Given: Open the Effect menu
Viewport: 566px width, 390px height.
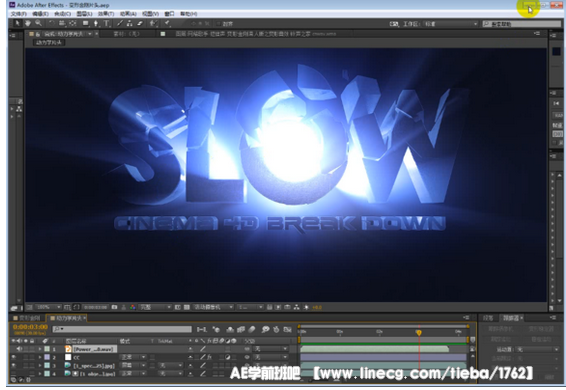Looking at the screenshot, I should tap(106, 14).
